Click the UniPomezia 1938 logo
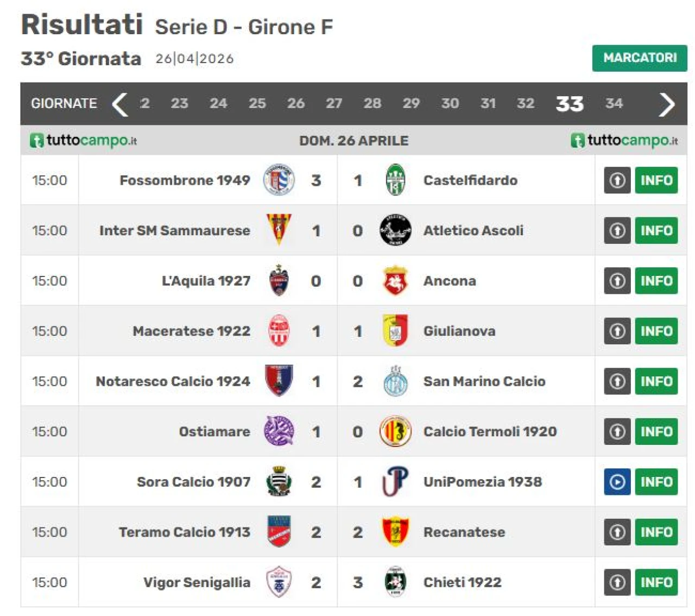 [x=395, y=481]
